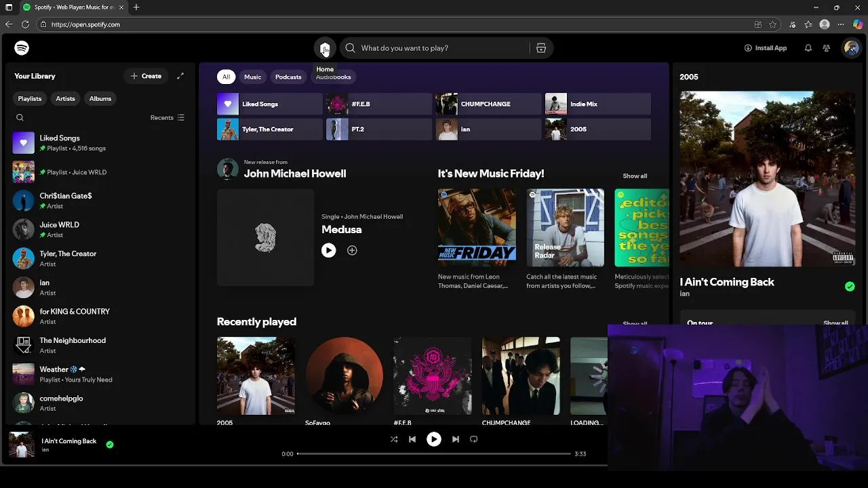The image size is (868, 488).
Task: Open The Neighbourhood artist
Action: 100,346
